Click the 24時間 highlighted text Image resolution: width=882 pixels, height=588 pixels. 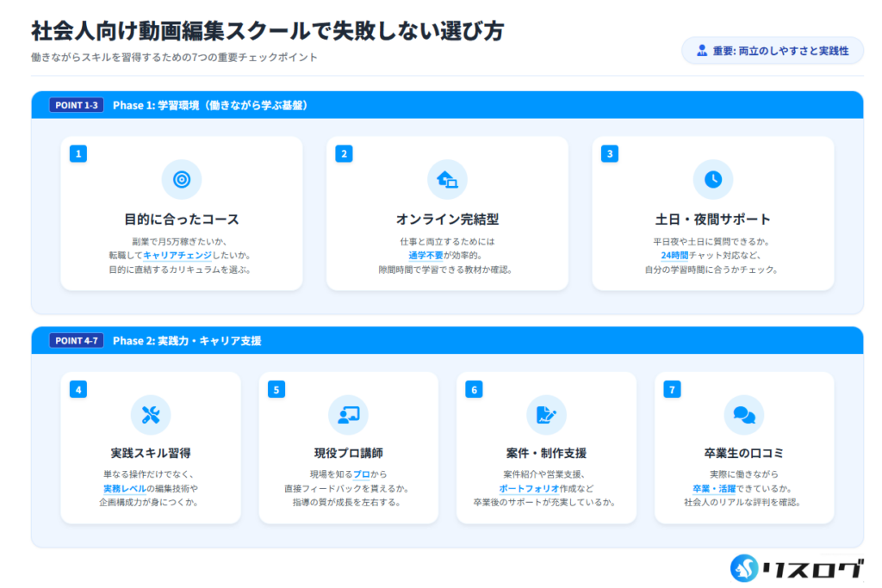(674, 256)
